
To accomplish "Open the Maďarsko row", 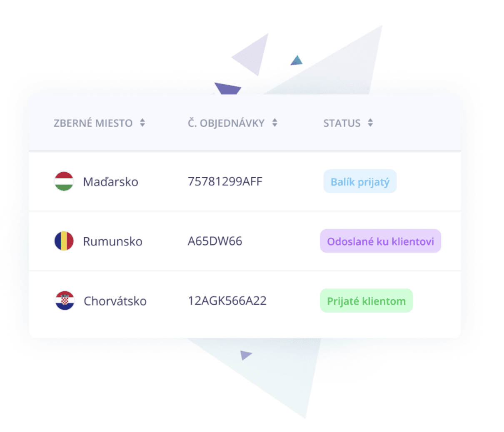I will point(245,181).
